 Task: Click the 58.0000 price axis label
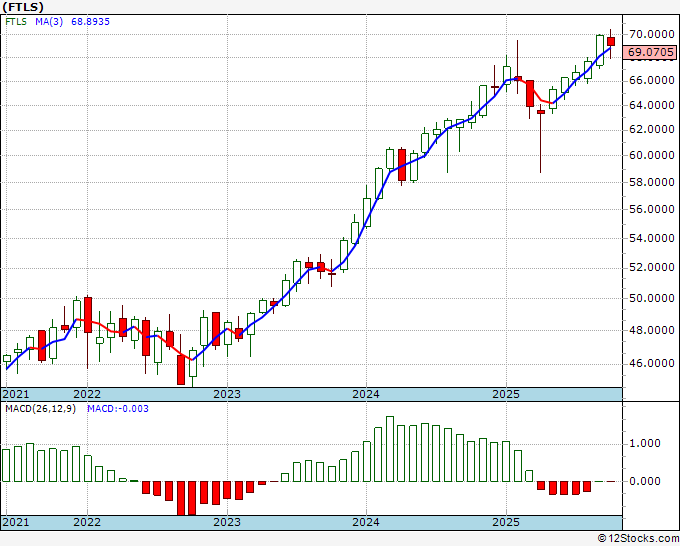pyautogui.click(x=651, y=182)
